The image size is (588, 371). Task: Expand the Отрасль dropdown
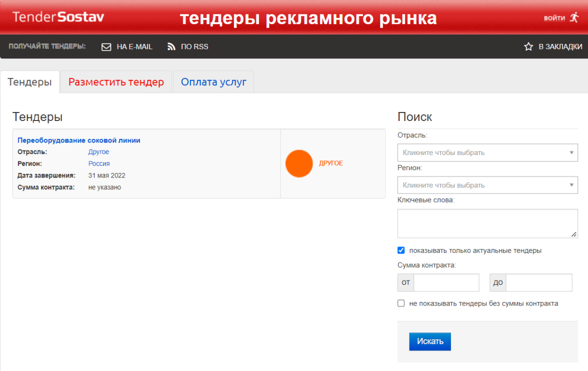point(487,152)
